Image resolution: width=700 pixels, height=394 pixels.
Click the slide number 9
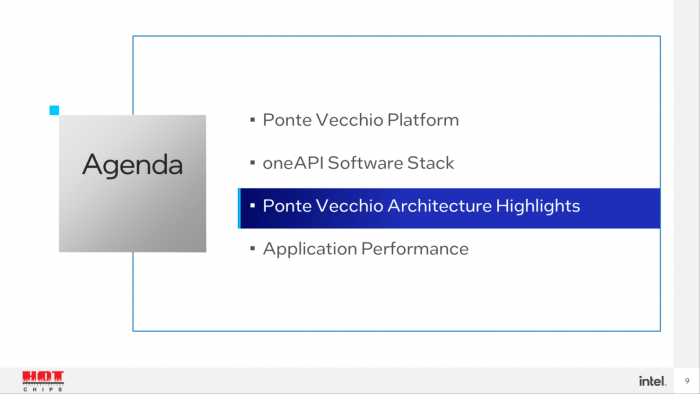coord(687,381)
